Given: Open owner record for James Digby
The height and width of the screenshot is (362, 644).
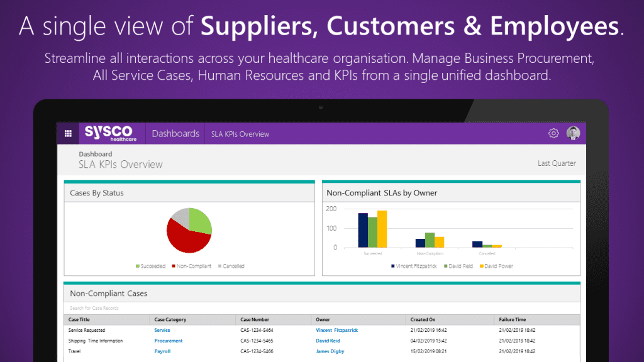Looking at the screenshot, I should tap(330, 351).
